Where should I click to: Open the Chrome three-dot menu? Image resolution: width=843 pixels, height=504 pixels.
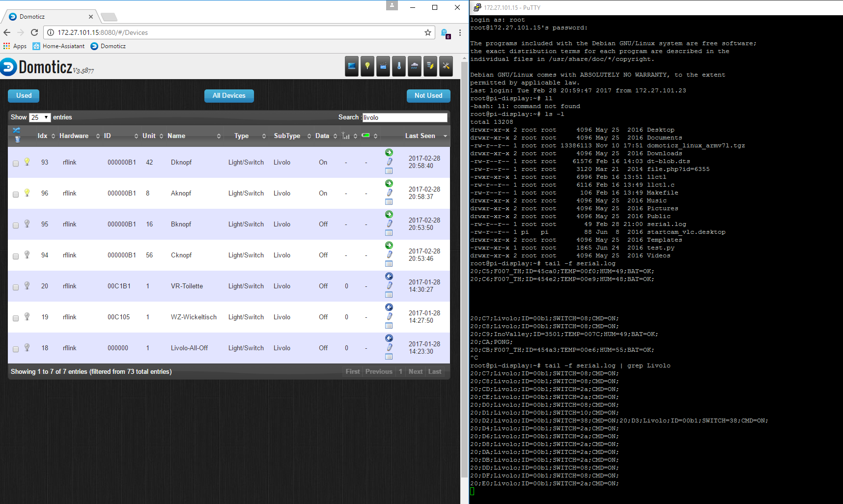coord(460,32)
